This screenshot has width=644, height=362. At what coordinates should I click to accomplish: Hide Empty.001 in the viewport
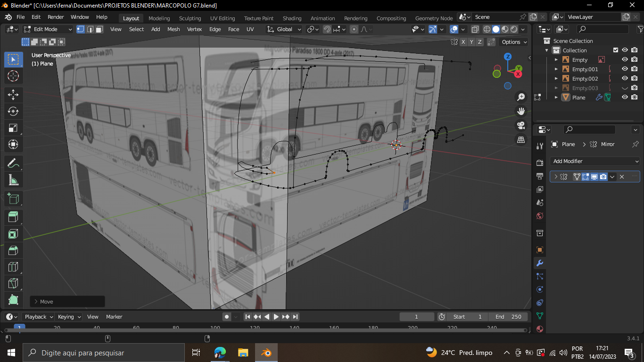tap(625, 69)
